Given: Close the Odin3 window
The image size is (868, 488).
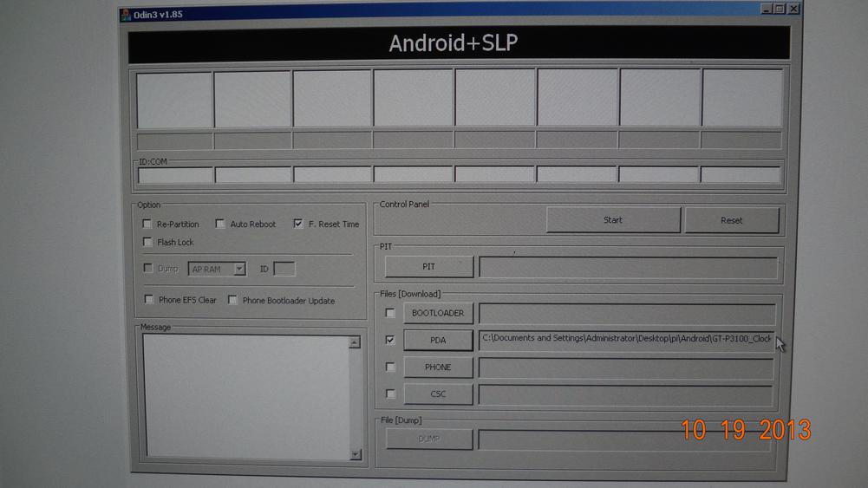Looking at the screenshot, I should tap(793, 9).
